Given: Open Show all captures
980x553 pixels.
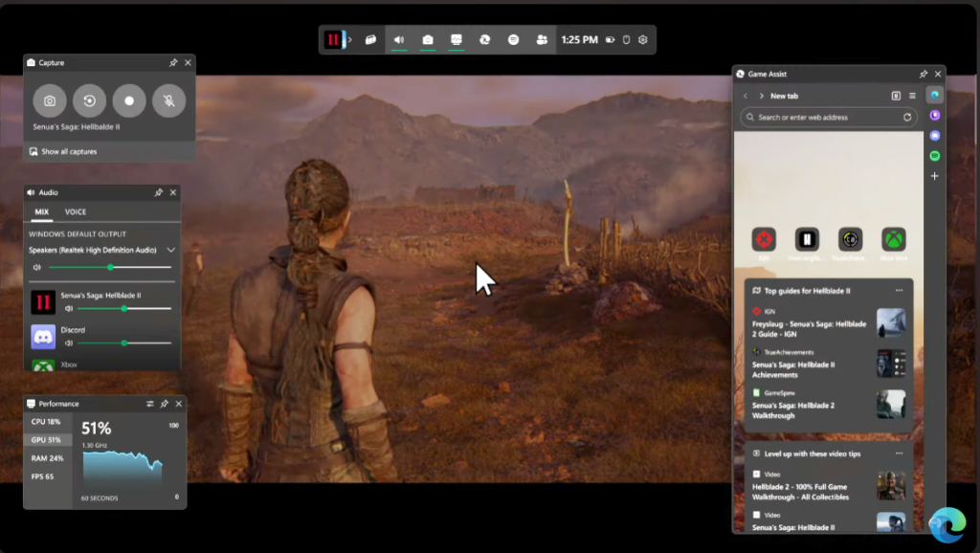Looking at the screenshot, I should tap(62, 152).
